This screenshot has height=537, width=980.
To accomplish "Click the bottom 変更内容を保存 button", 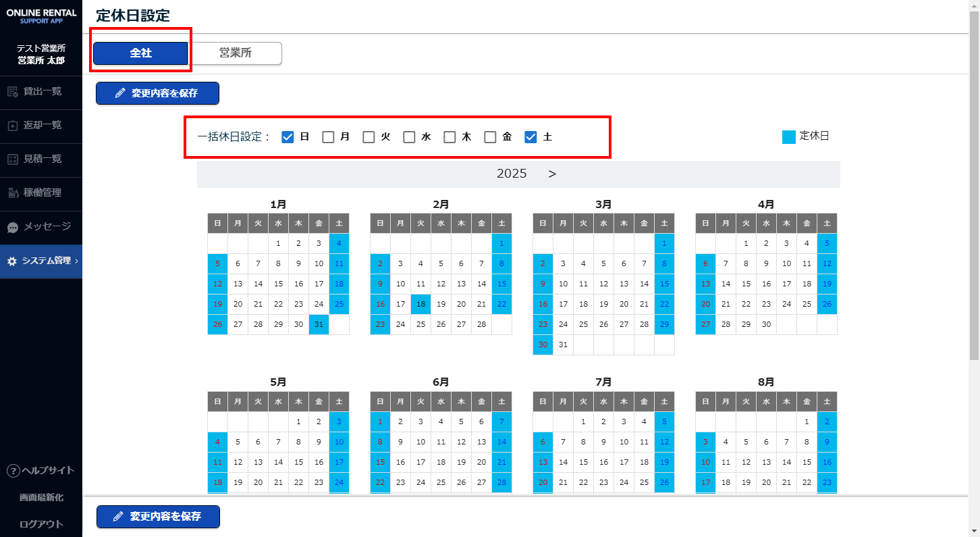I will click(x=158, y=516).
